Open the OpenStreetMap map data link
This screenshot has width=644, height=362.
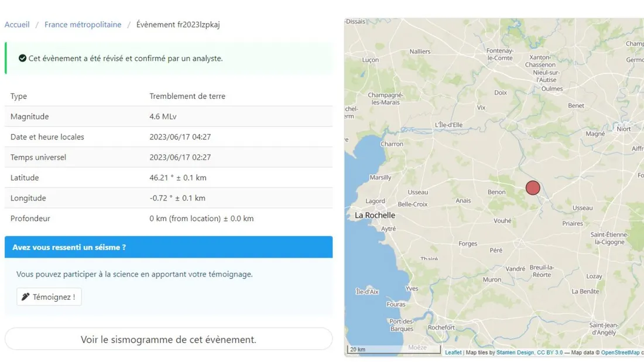pos(619,352)
